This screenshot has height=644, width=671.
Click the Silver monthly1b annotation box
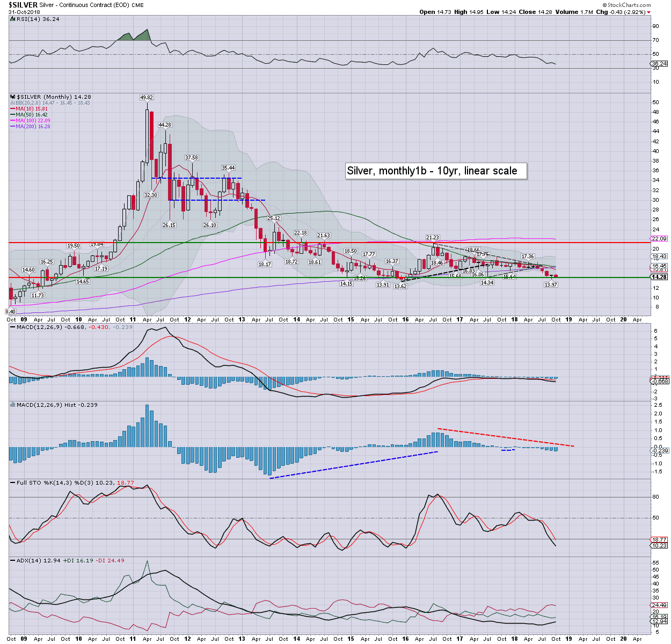(x=435, y=171)
